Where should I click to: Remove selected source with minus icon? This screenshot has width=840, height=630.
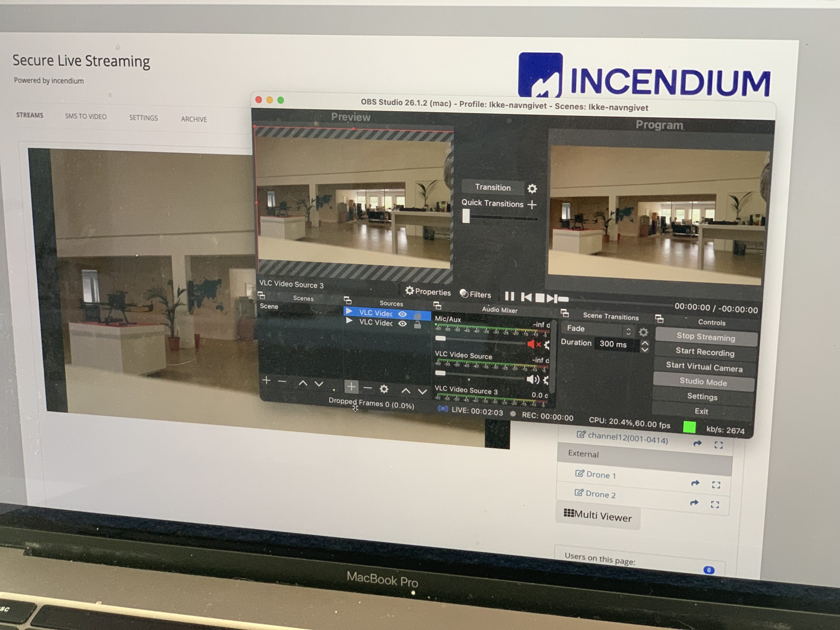[367, 388]
